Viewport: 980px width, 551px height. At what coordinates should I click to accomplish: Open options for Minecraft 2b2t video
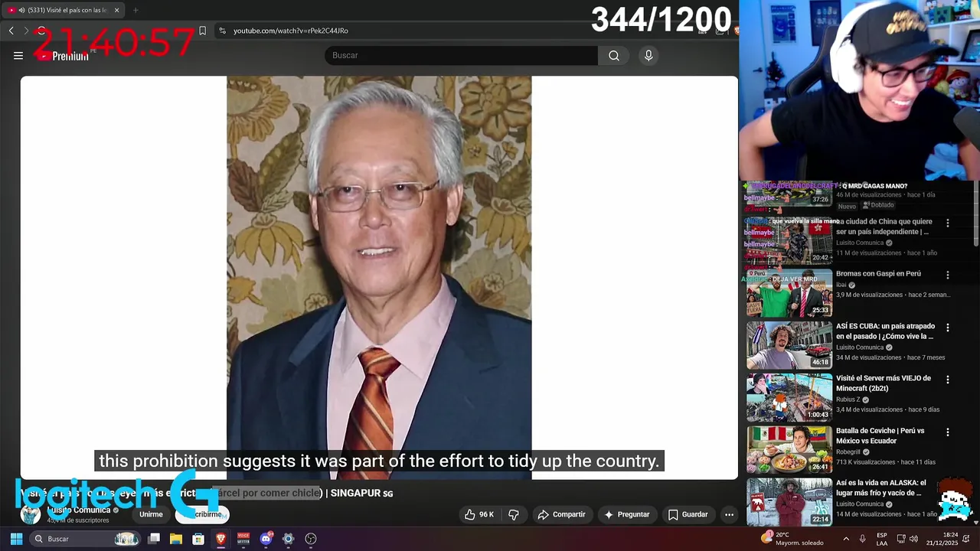(947, 380)
